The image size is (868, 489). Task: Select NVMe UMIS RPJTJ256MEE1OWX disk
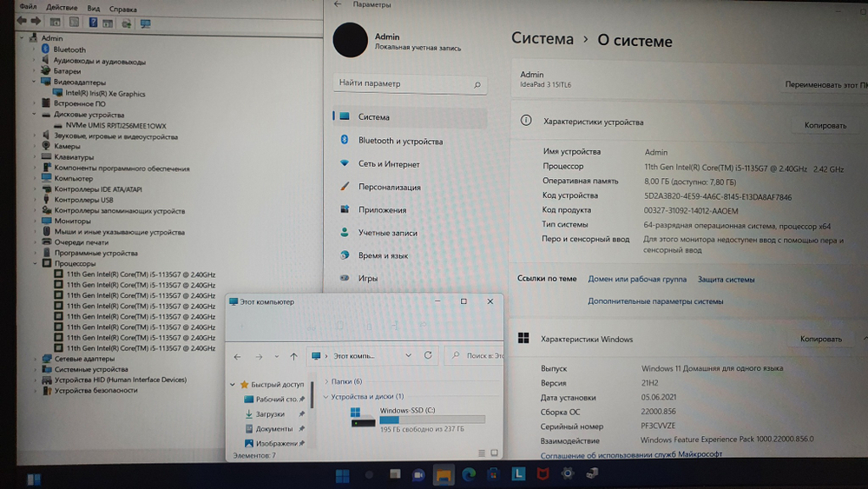[115, 126]
